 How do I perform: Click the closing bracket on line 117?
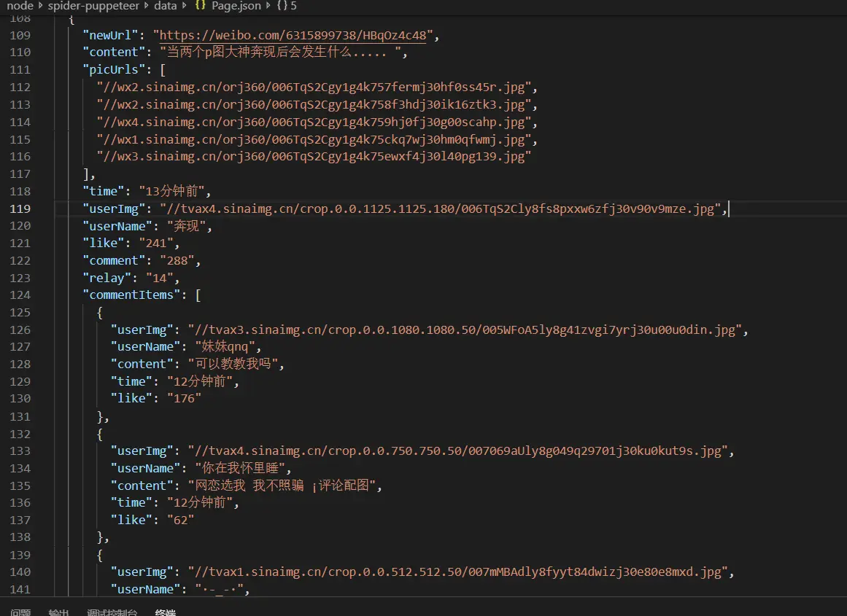[86, 174]
